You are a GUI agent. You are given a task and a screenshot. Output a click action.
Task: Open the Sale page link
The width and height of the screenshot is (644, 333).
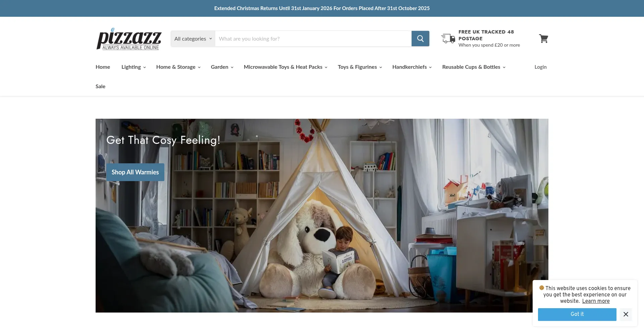pyautogui.click(x=100, y=87)
